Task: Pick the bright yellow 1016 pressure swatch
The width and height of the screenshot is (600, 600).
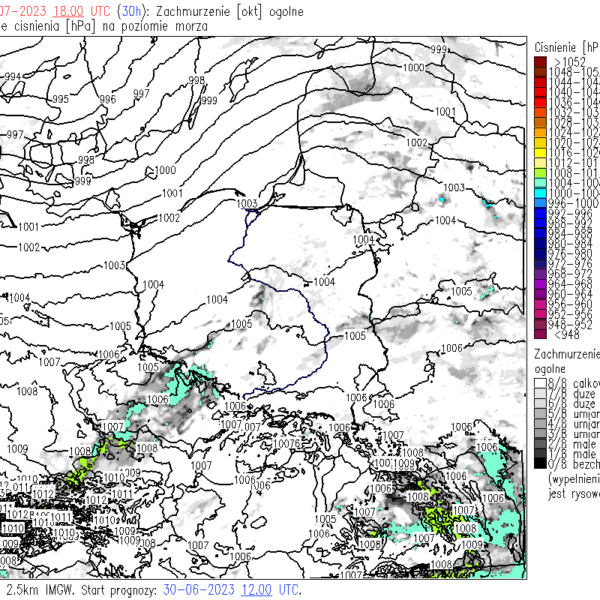Action: click(x=540, y=153)
